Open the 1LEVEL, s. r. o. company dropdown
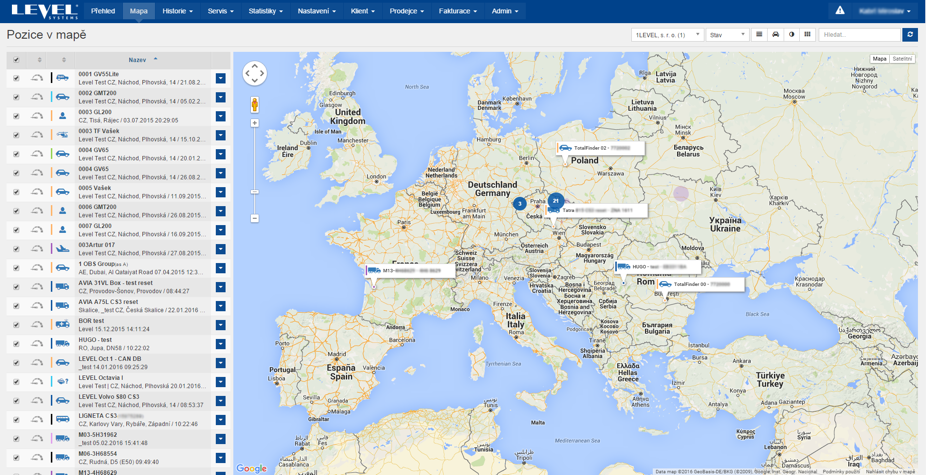 667,35
